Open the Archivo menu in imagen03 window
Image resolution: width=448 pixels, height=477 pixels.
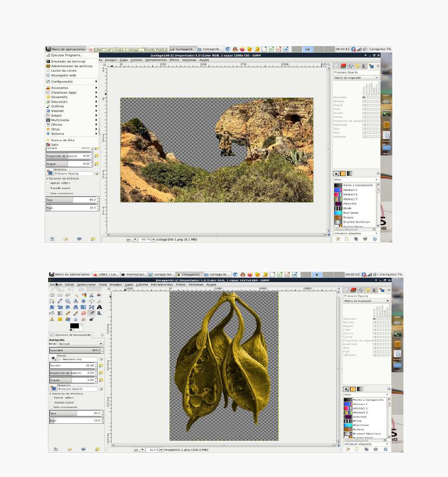point(56,285)
